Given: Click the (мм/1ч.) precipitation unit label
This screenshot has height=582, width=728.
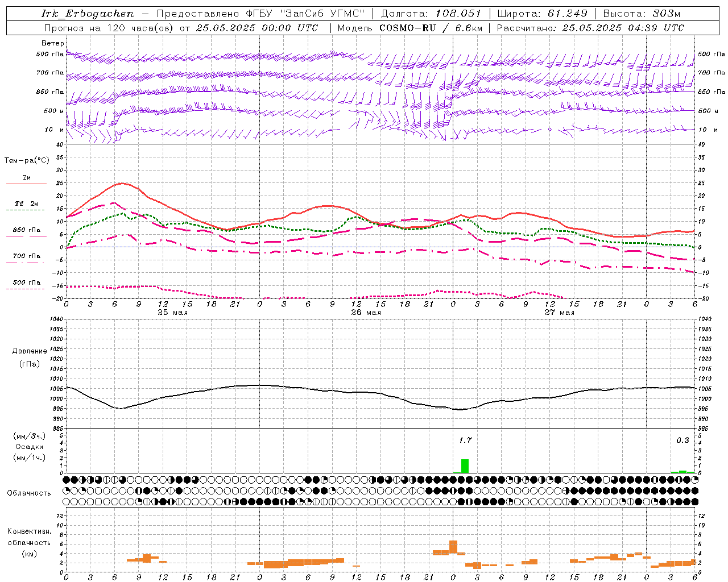Looking at the screenshot, I should 29,458.
